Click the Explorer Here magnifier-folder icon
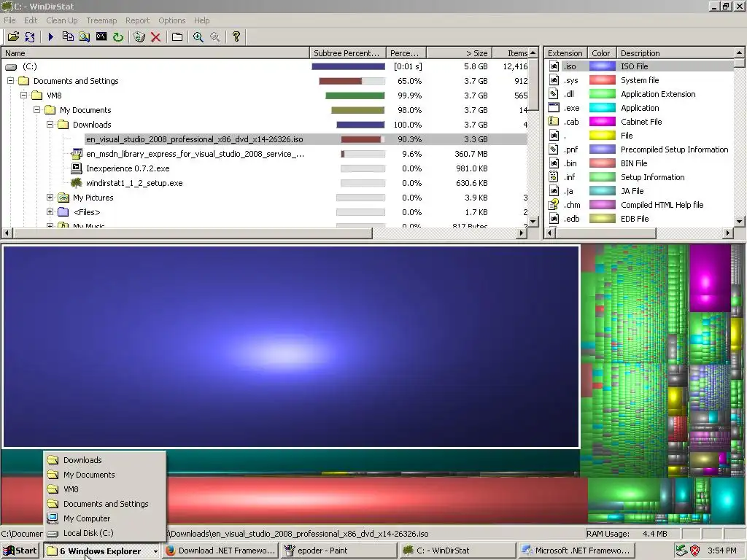The width and height of the screenshot is (747, 560). click(85, 36)
